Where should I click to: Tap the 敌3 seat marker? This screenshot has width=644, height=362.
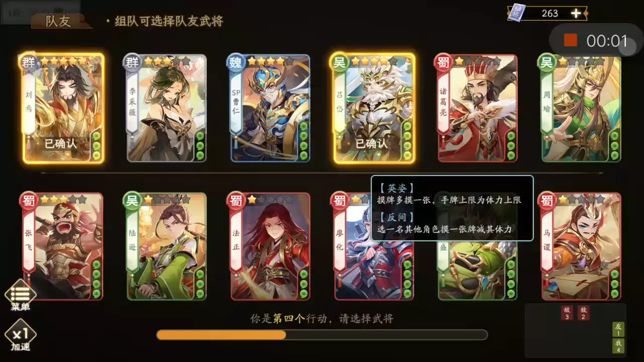[567, 313]
